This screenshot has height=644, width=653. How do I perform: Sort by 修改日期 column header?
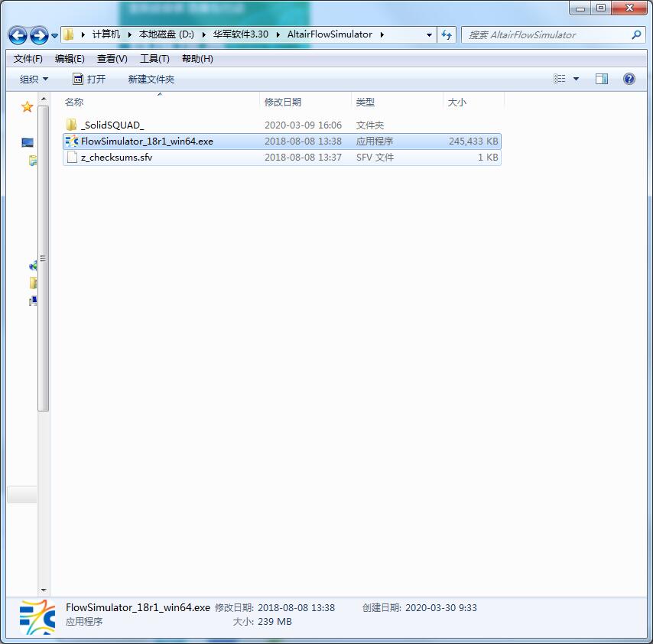click(283, 102)
